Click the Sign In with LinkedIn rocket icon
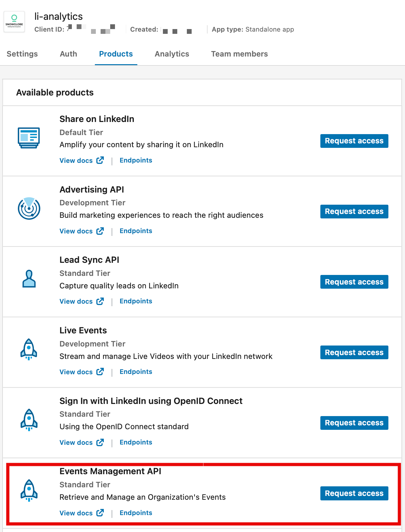 click(29, 420)
